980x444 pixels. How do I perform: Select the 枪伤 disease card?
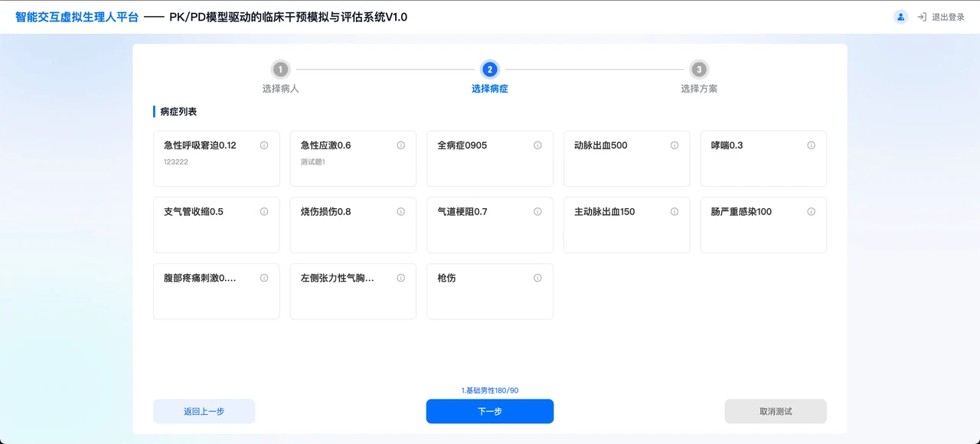coord(490,292)
